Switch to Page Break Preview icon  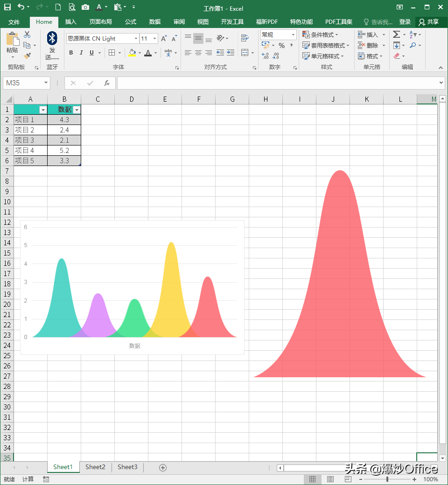pos(348,479)
